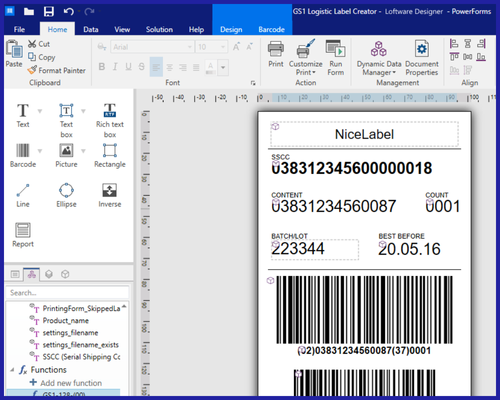The image size is (500, 400).
Task: Set text alignment to right
Action: pyautogui.click(x=183, y=67)
